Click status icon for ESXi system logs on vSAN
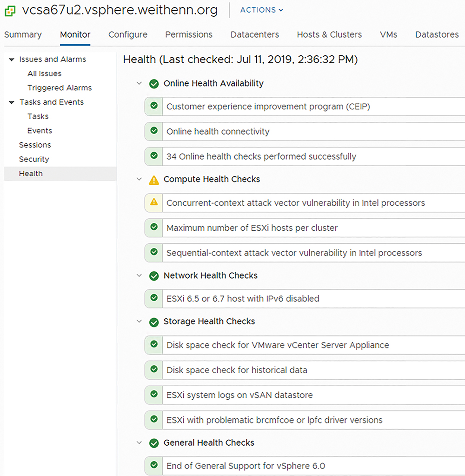465x476 pixels. [154, 394]
